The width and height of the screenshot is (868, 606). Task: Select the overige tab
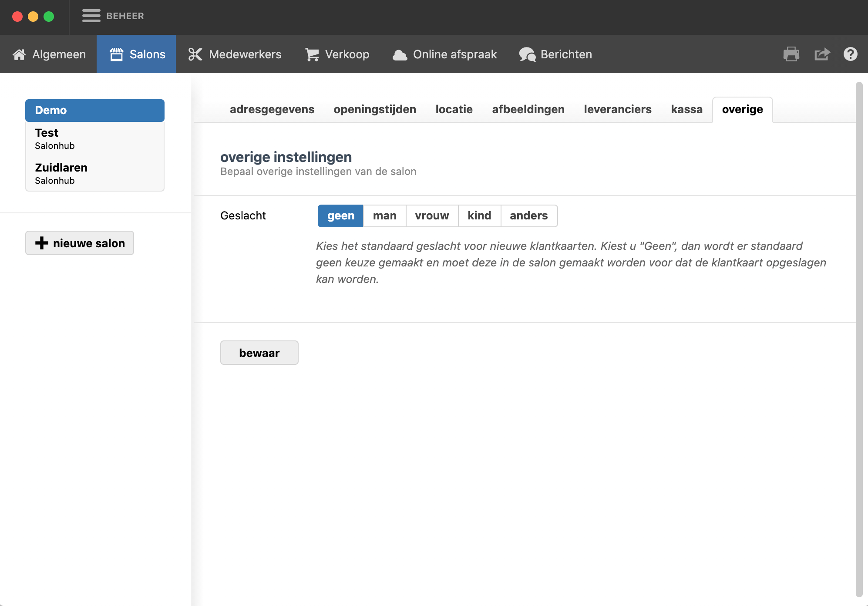(742, 109)
